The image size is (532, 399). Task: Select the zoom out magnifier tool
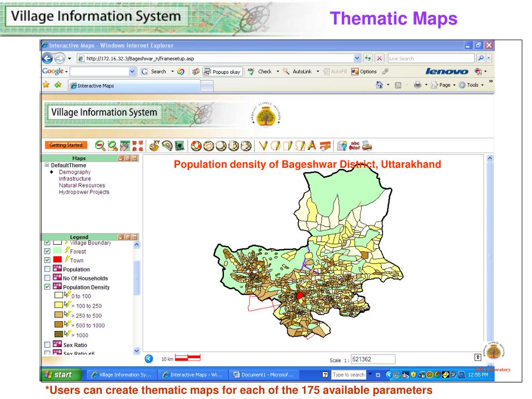[100, 146]
